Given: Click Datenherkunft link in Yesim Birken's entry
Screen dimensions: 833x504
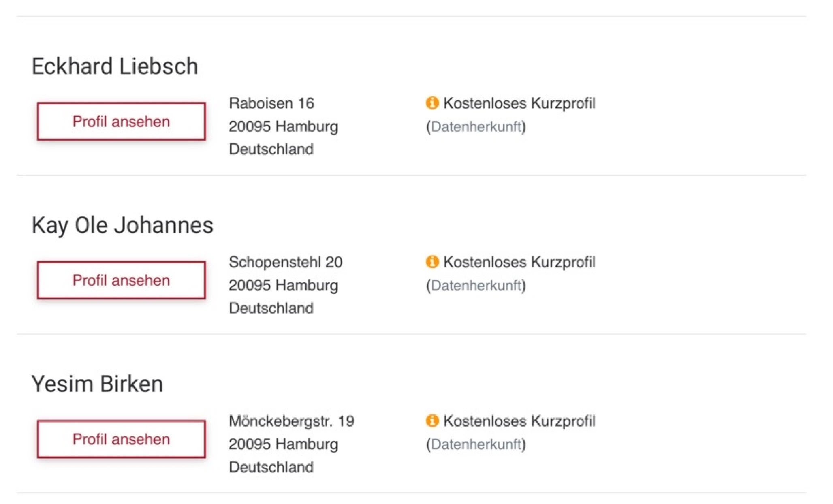Looking at the screenshot, I should pyautogui.click(x=476, y=444).
